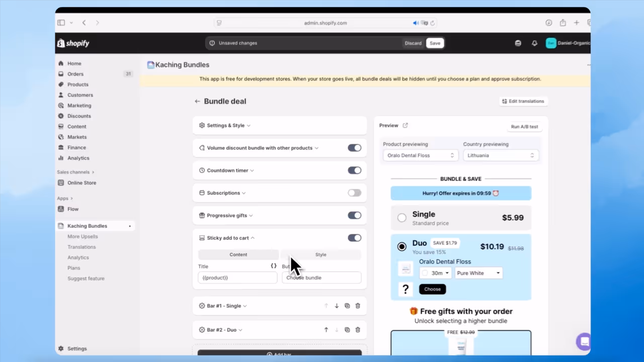Image resolution: width=644 pixels, height=362 pixels.
Task: Open Suggest feature in sidebar
Action: pyautogui.click(x=86, y=279)
